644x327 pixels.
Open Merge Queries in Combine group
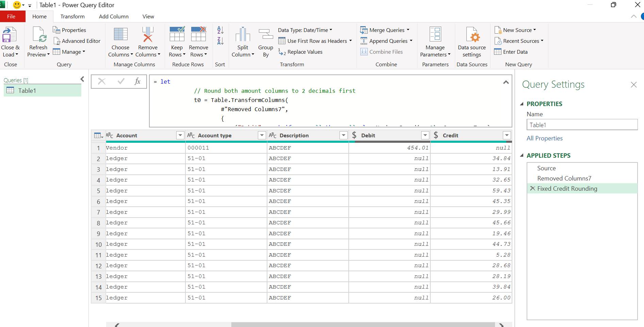[385, 30]
